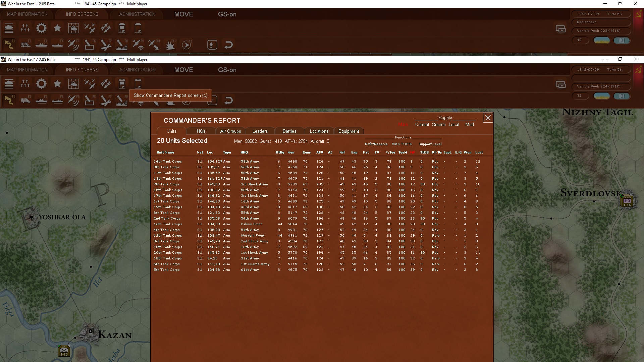Click the victory star icon in lower window
This screenshot has height=362, width=644.
pyautogui.click(x=57, y=84)
